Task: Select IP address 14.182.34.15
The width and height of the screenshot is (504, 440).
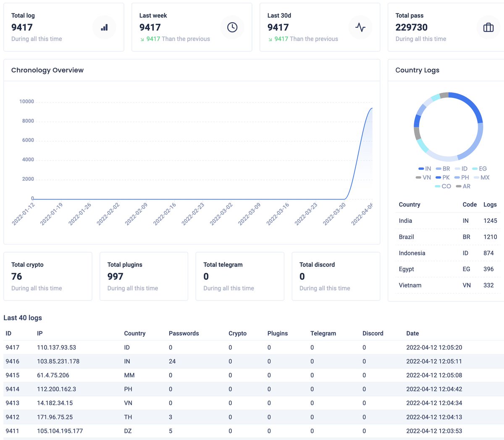Action: point(55,403)
